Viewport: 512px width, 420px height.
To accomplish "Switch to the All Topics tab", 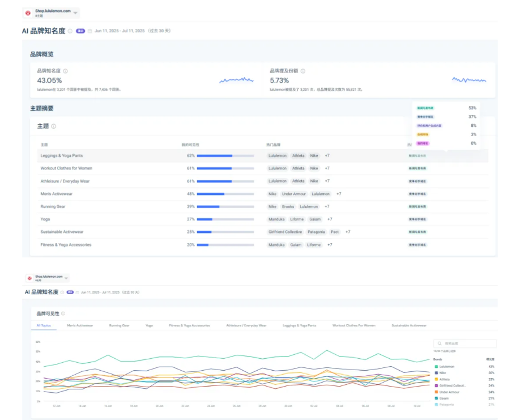I will coord(44,325).
